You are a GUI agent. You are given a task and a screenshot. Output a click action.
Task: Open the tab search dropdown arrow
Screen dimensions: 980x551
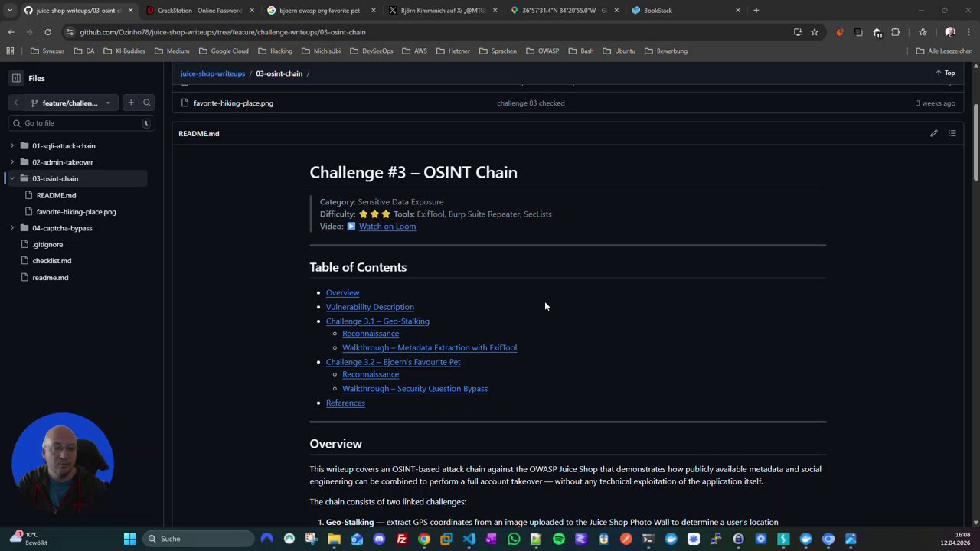[10, 11]
